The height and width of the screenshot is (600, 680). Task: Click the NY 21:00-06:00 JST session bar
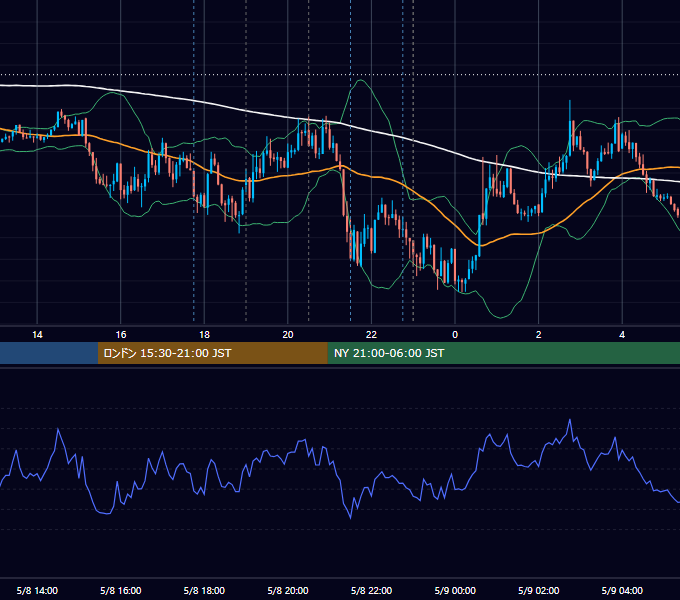click(x=503, y=353)
